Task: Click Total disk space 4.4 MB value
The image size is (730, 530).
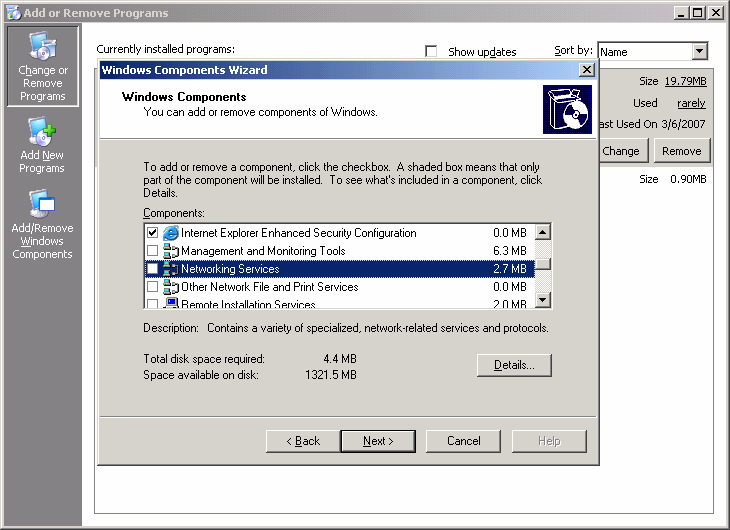Action: click(340, 359)
